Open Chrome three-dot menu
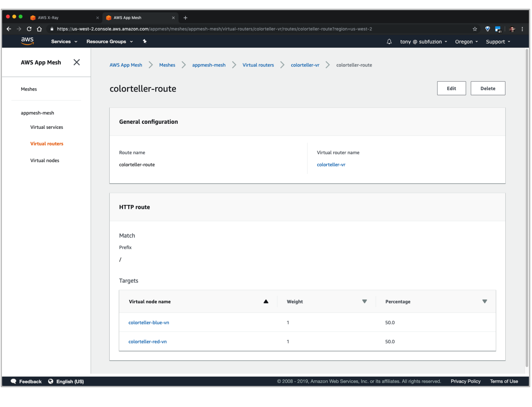Screen dimensions: 532x407 pyautogui.click(x=522, y=29)
